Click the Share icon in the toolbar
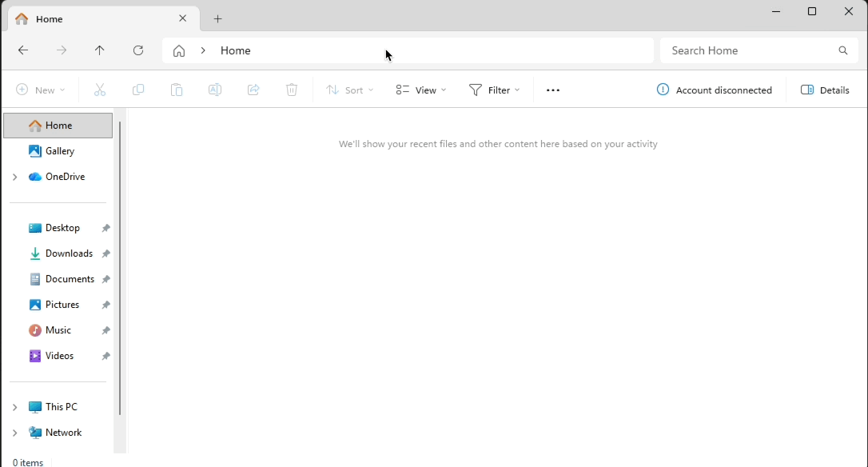This screenshot has width=868, height=467. pyautogui.click(x=253, y=90)
